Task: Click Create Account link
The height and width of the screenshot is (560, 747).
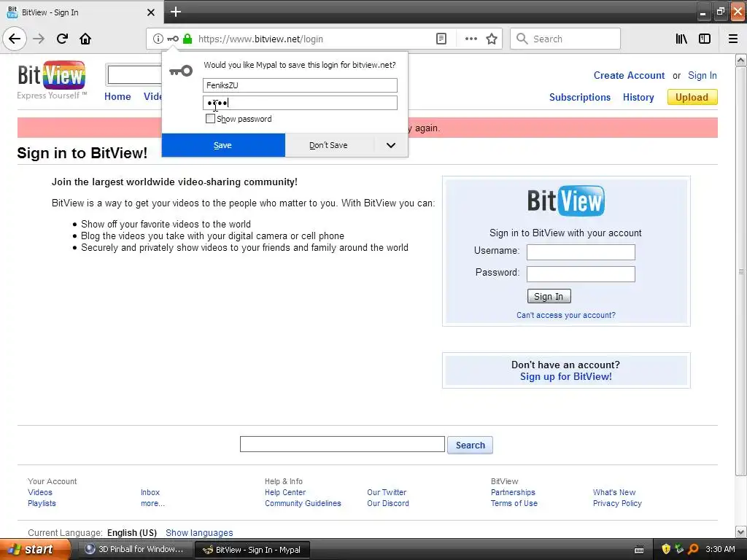Action: 629,75
